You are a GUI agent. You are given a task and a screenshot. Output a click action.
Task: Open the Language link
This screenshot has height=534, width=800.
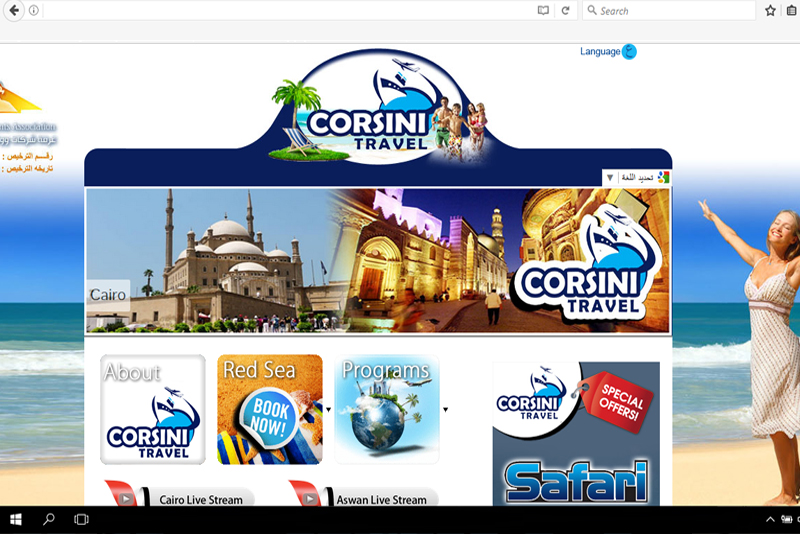[600, 52]
